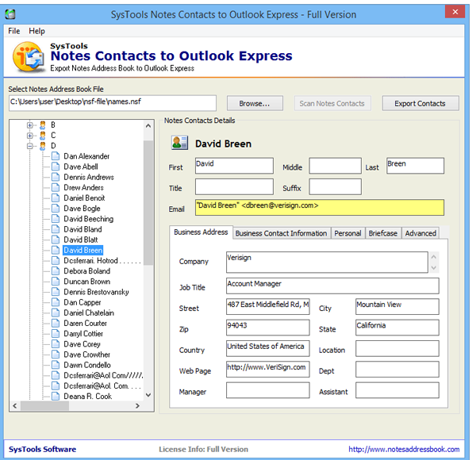
Task: Click the Scan Notes Contacts button
Action: click(332, 103)
